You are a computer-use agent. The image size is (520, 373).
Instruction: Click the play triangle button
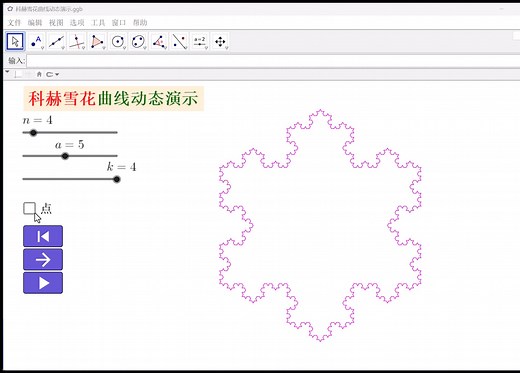(43, 283)
